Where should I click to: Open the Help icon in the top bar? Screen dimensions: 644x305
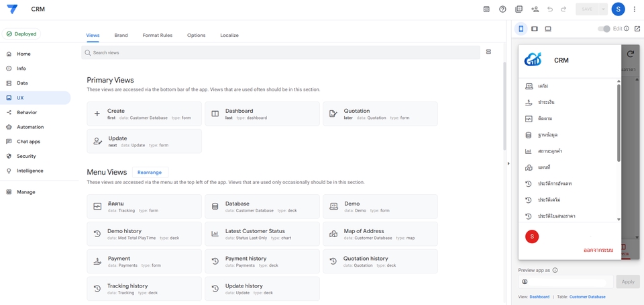click(502, 9)
